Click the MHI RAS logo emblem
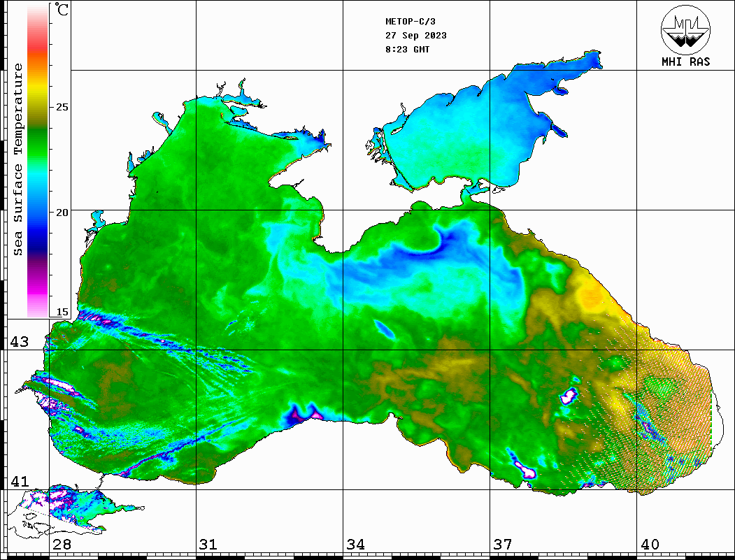 pos(686,29)
